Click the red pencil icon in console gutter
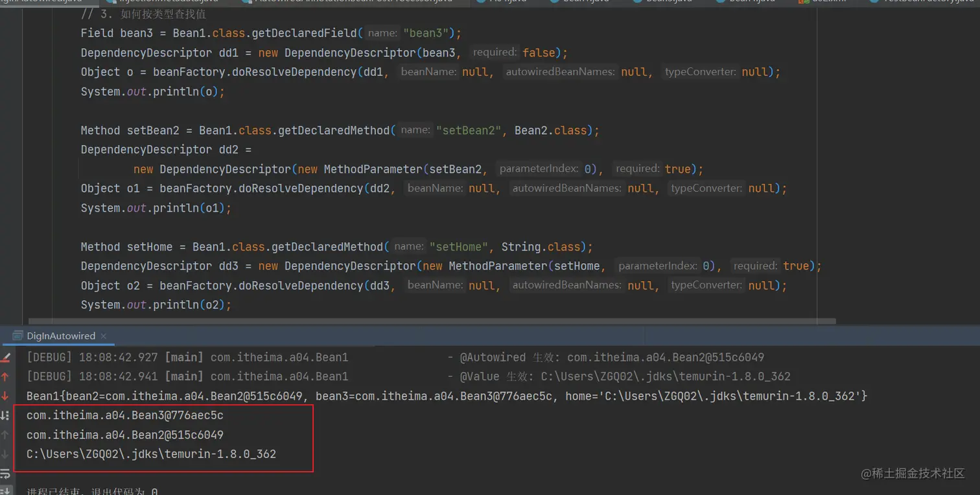The height and width of the screenshot is (495, 980). pyautogui.click(x=6, y=357)
